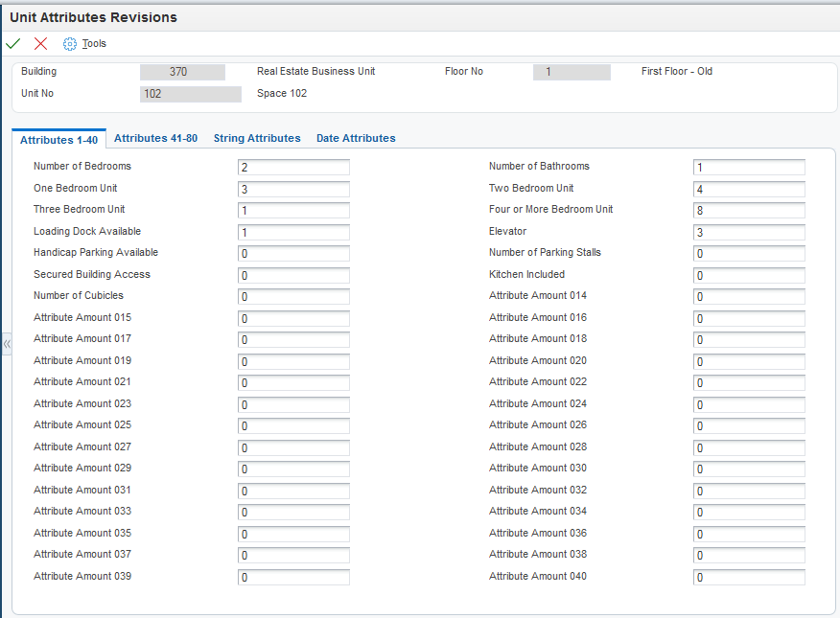Click the Attribute Amount 038 field
The width and height of the screenshot is (840, 618).
[749, 556]
